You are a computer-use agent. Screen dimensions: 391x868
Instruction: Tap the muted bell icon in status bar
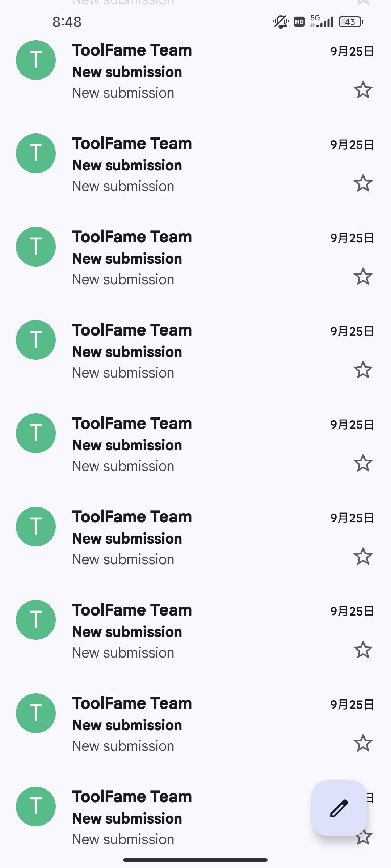point(280,22)
